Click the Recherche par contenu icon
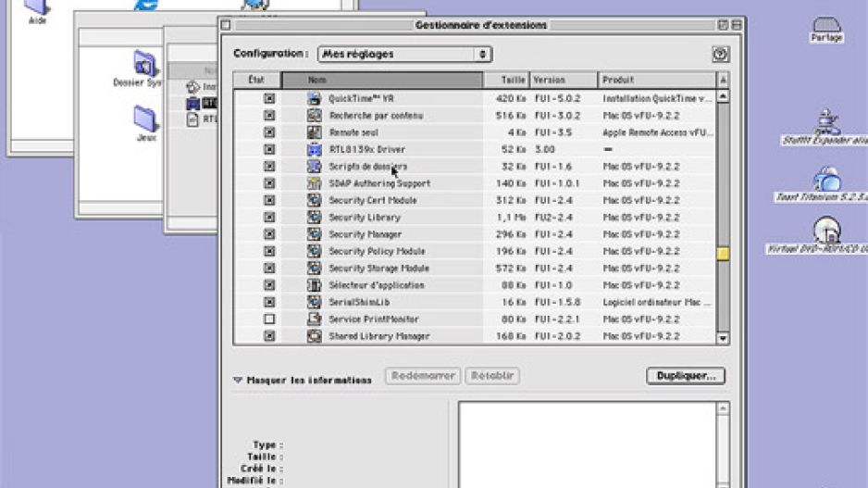Image resolution: width=868 pixels, height=488 pixels. tap(314, 115)
